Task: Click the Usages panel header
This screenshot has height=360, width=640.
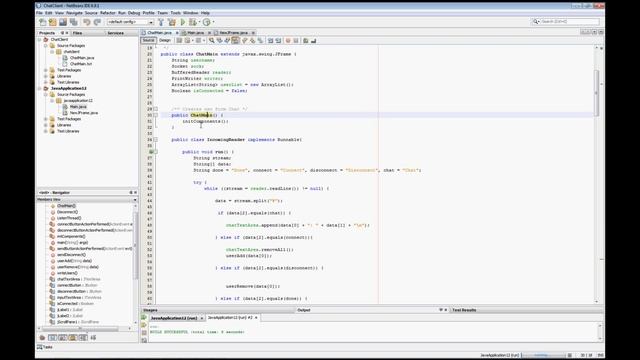Action: coord(150,310)
